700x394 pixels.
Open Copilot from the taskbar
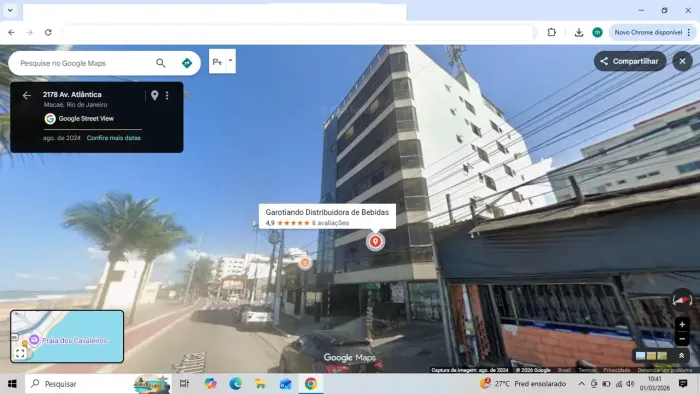pyautogui.click(x=210, y=383)
